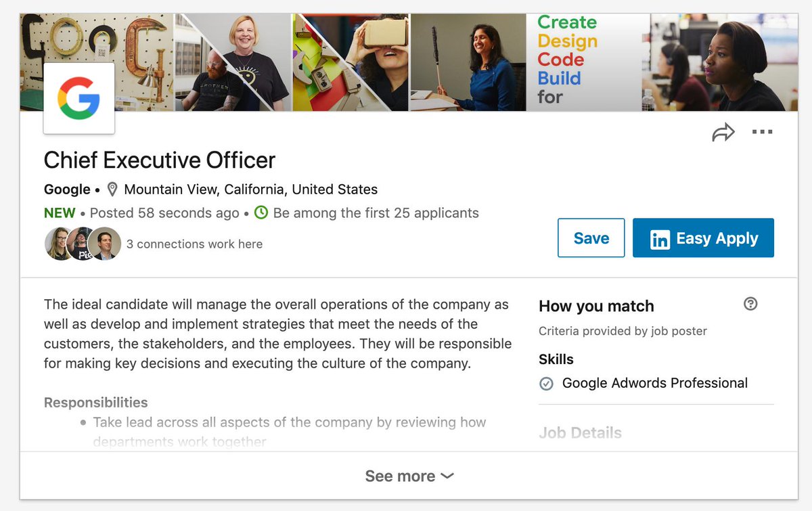Click the How you match help icon
Viewport: 812px width, 511px height.
pos(750,304)
